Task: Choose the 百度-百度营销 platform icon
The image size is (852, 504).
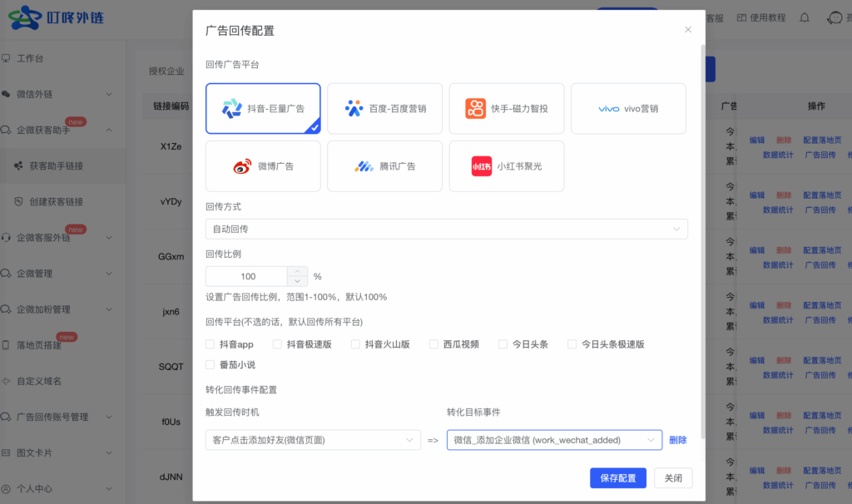Action: tap(354, 108)
